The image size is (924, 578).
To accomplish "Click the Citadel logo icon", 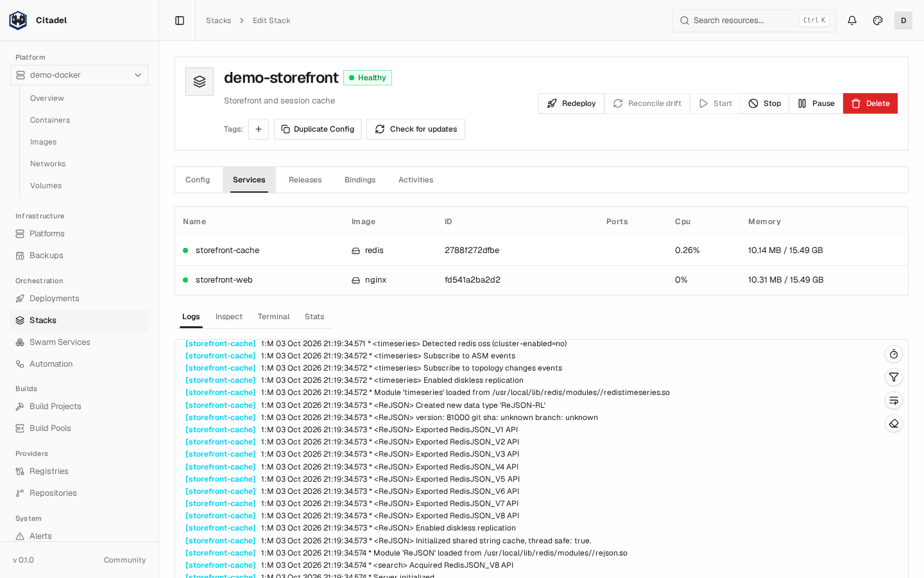I will 18,21.
